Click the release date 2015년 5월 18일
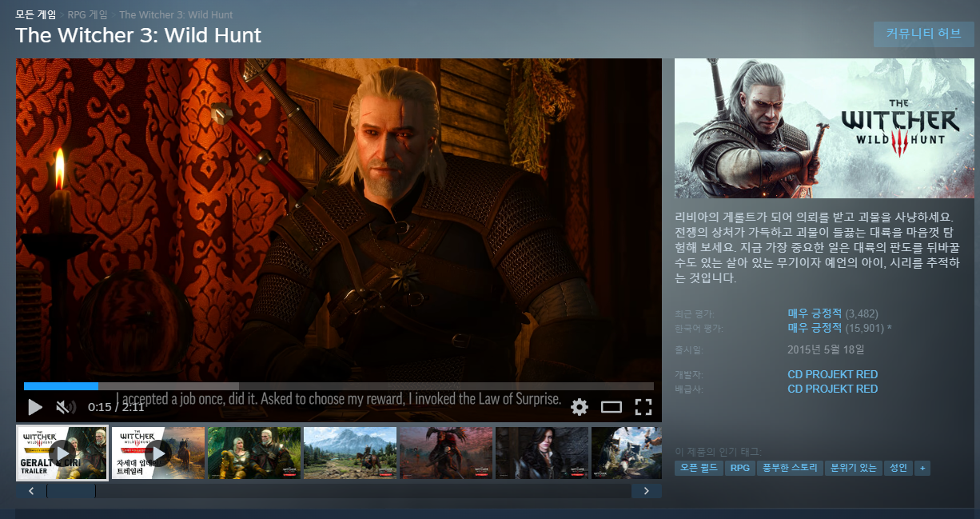The width and height of the screenshot is (980, 519). 826,349
